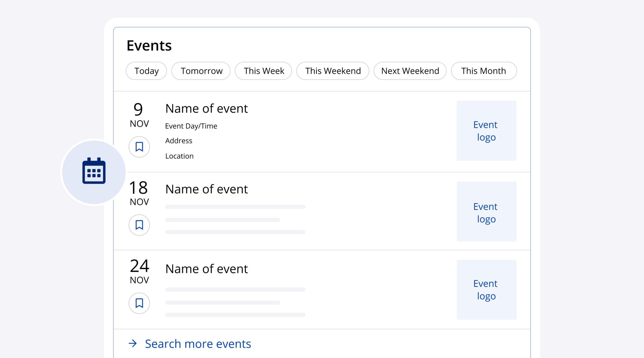Bookmark the 18 NOV event
644x358 pixels.
coord(139,225)
